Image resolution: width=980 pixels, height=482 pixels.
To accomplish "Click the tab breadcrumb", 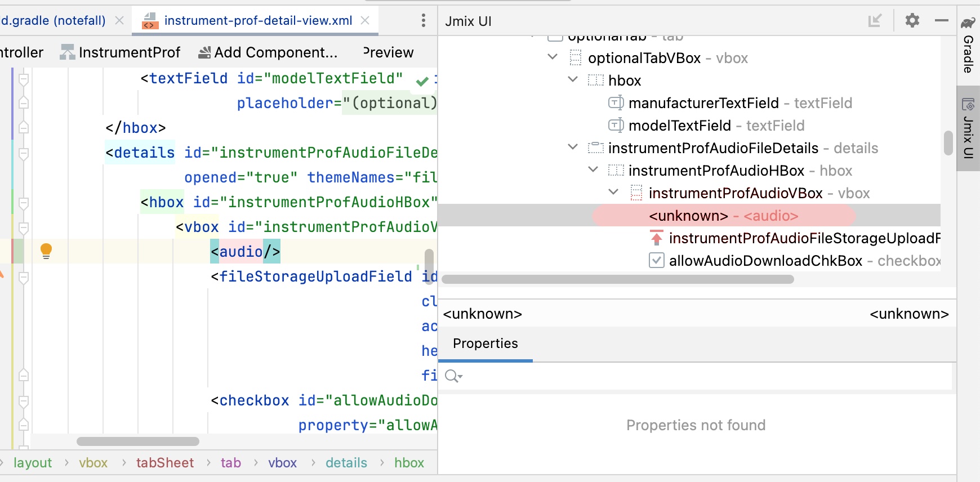I will tap(231, 463).
